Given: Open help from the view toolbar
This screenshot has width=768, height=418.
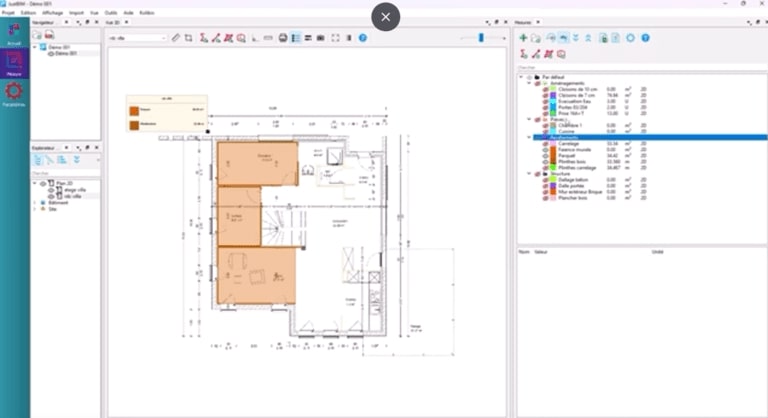Looking at the screenshot, I should 362,38.
